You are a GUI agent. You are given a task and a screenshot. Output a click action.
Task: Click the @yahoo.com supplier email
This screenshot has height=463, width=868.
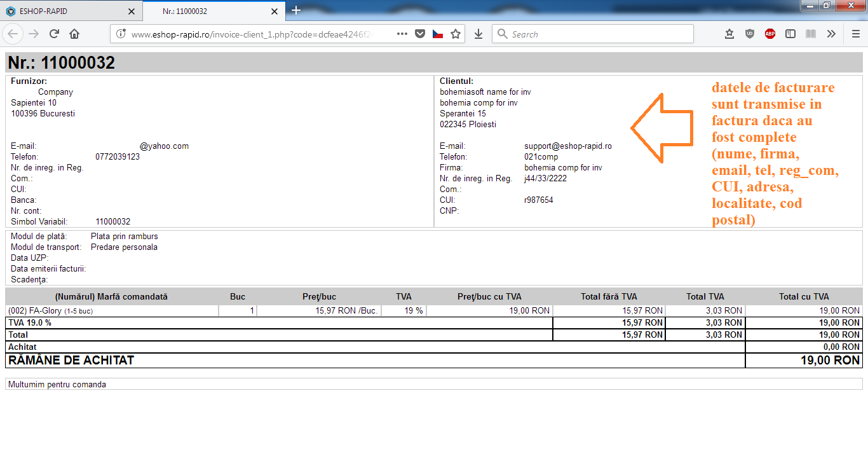(x=165, y=146)
